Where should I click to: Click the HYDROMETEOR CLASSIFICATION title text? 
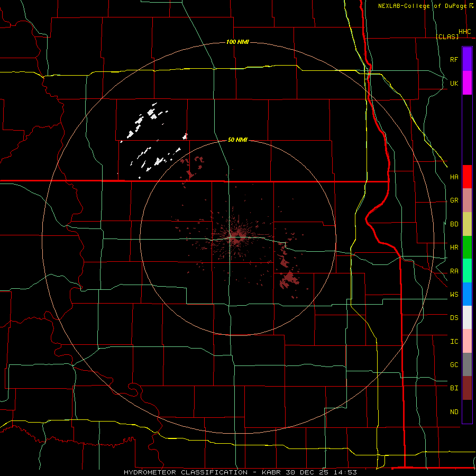(x=186, y=472)
